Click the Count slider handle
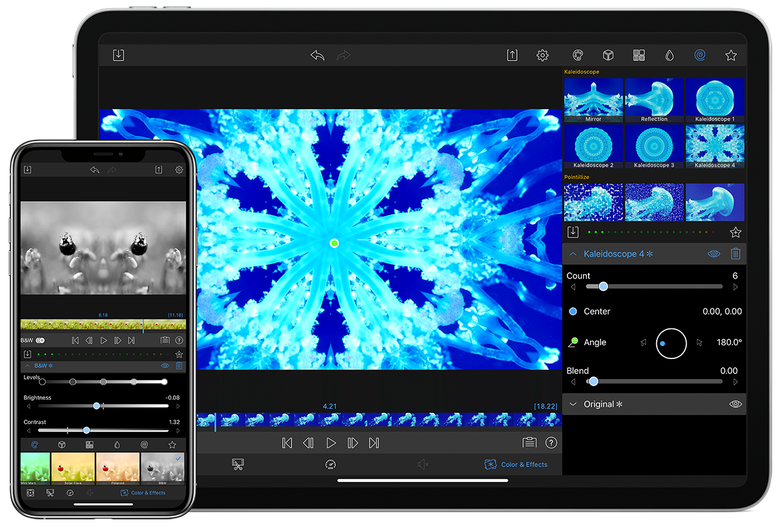 pos(603,287)
